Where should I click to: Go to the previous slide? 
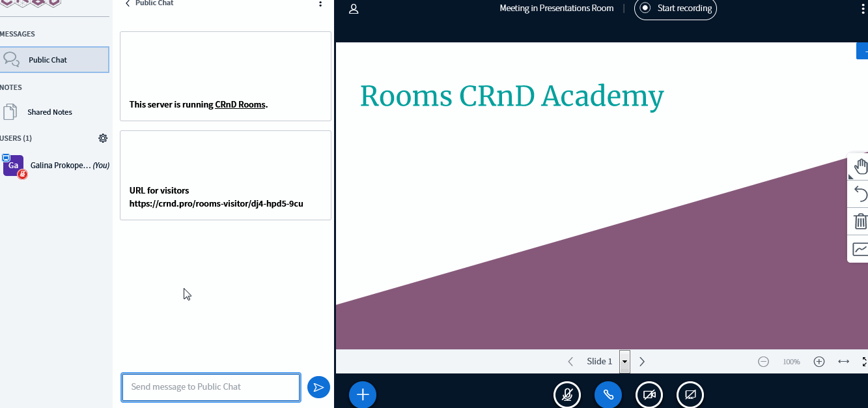pyautogui.click(x=570, y=361)
